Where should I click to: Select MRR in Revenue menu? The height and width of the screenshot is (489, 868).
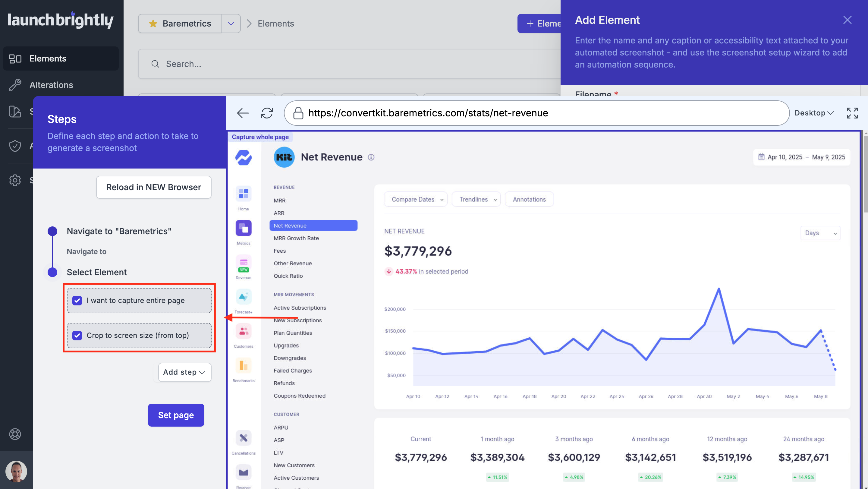(x=280, y=200)
